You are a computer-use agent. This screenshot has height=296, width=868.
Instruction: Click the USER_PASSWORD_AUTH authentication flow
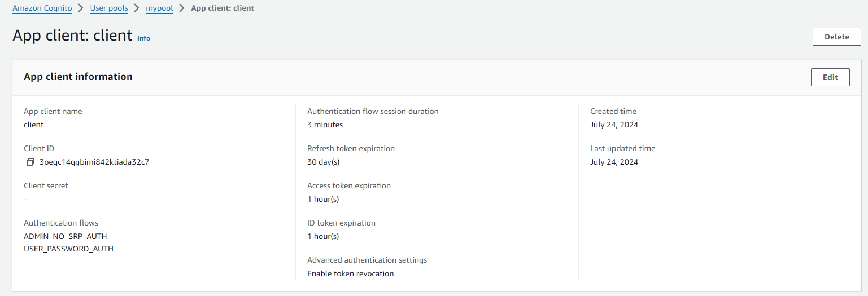click(68, 249)
